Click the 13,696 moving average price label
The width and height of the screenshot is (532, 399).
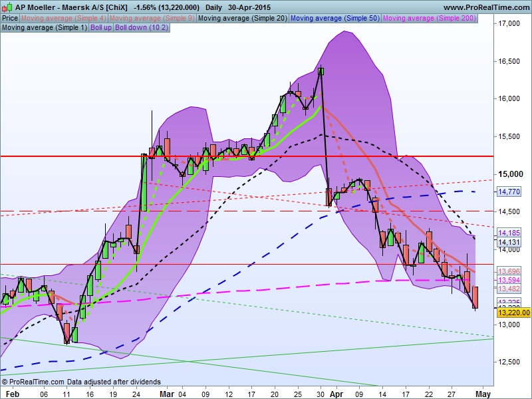509,271
